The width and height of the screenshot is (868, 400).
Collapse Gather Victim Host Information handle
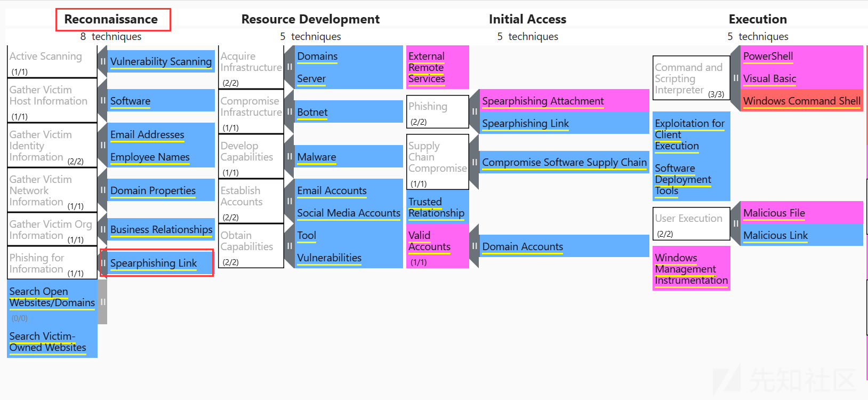pos(102,101)
